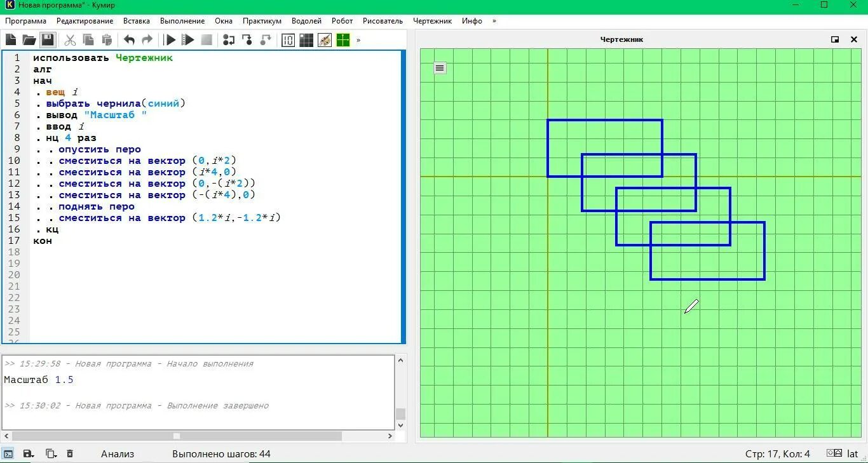This screenshot has height=463, width=868.
Task: Paste from clipboard in toolbar
Action: (x=107, y=40)
